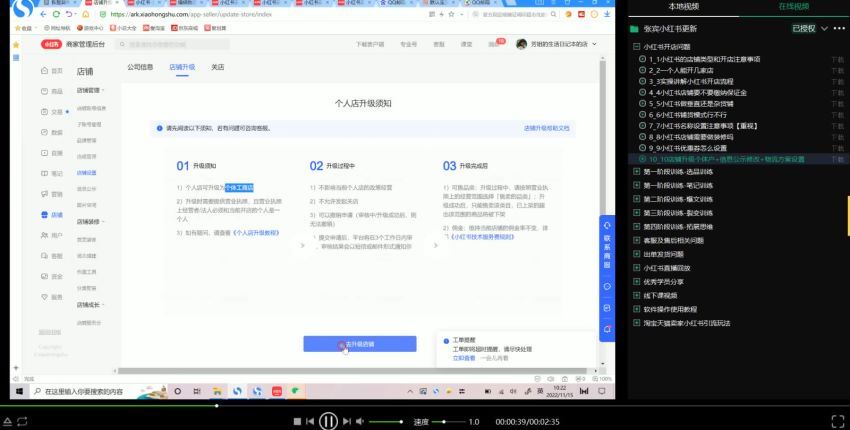Adjust the player volume slider

(x=386, y=421)
